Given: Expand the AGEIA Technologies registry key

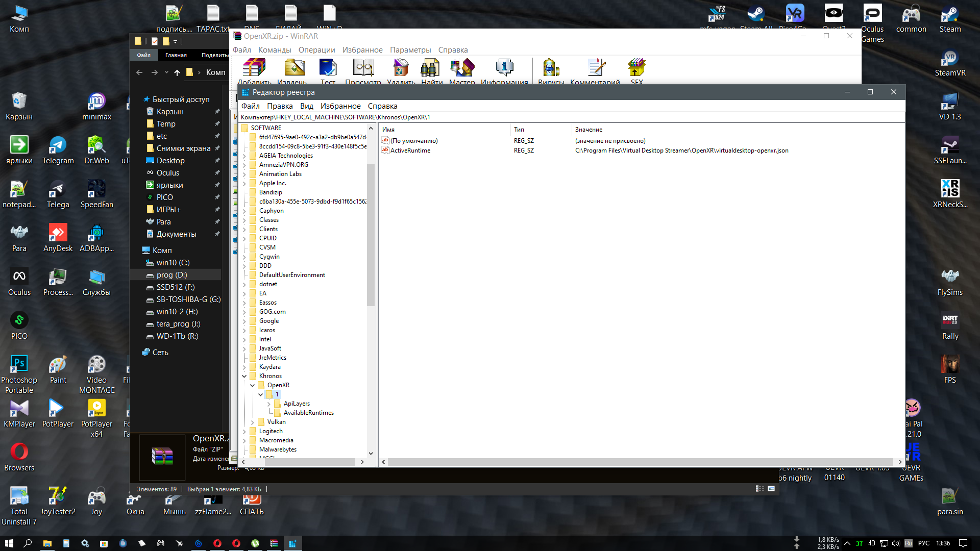Looking at the screenshot, I should [x=244, y=156].
